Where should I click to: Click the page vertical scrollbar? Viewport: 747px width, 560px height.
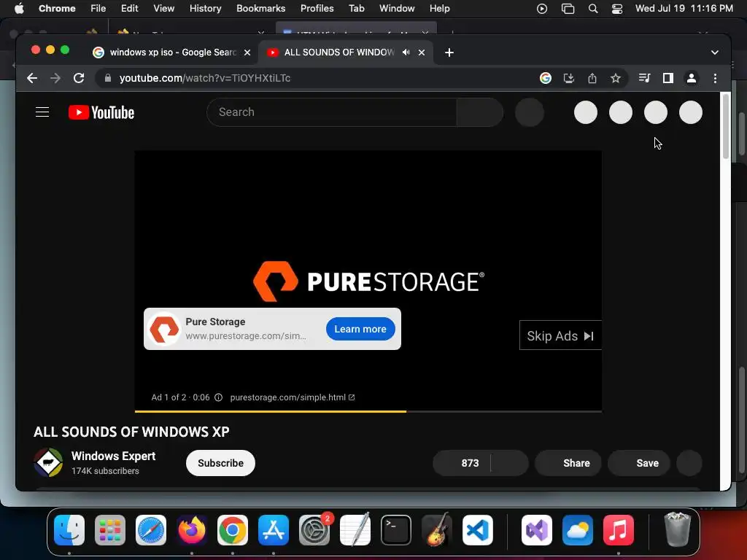tap(726, 126)
